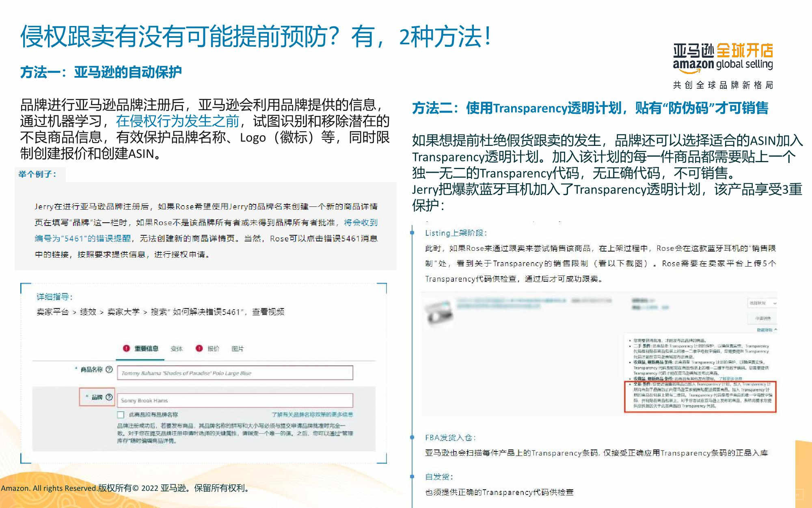Open the 了解更多信息 link in the restrictions list
The image size is (812, 508).
(x=730, y=378)
